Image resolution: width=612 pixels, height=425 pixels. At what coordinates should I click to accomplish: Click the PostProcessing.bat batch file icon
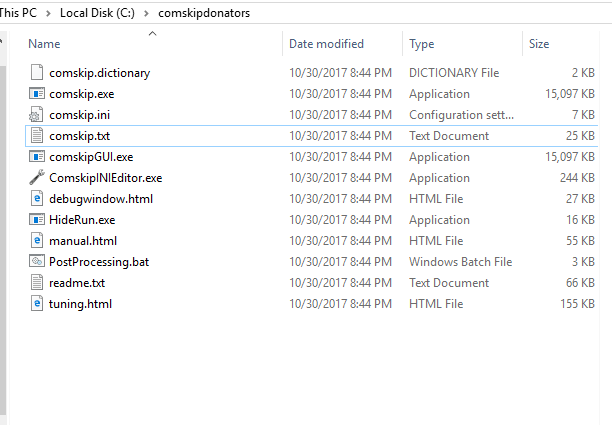tap(37, 261)
